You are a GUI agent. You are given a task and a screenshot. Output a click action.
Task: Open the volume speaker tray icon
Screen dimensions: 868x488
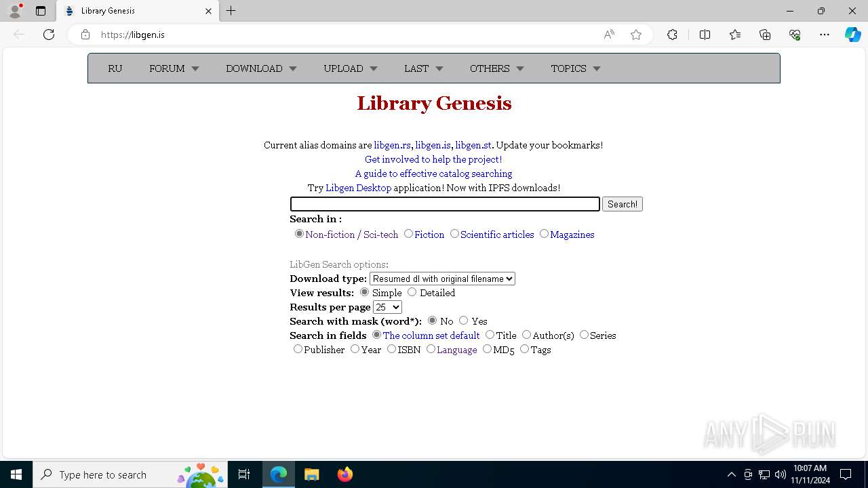pos(780,474)
